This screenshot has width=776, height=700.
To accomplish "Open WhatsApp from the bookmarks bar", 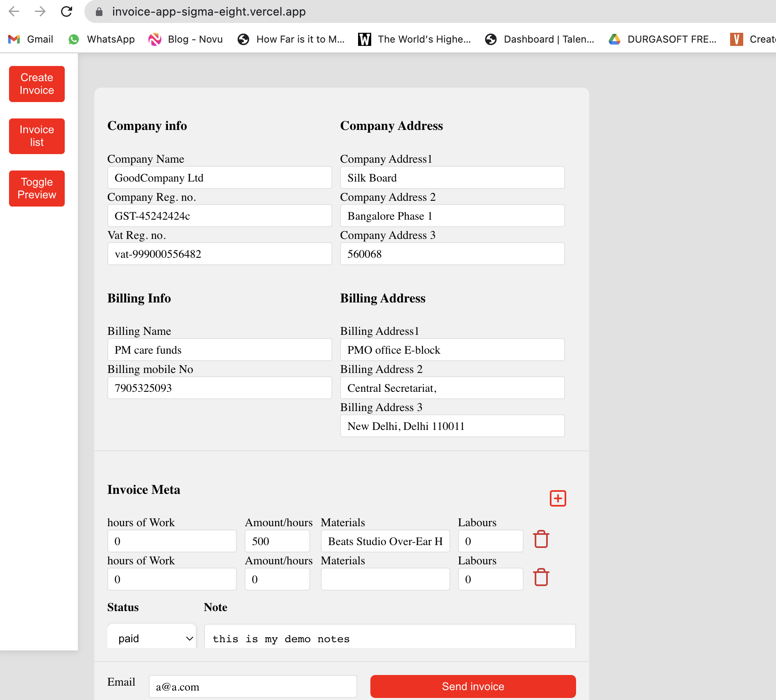I will (x=101, y=39).
